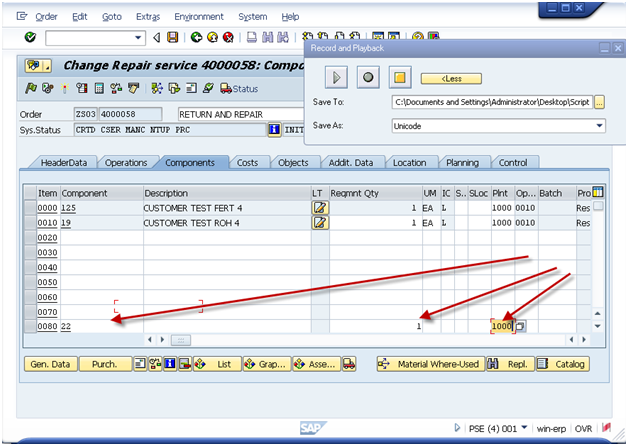Click the green flag release icon
This screenshot has width=628, height=446.
pos(30,88)
